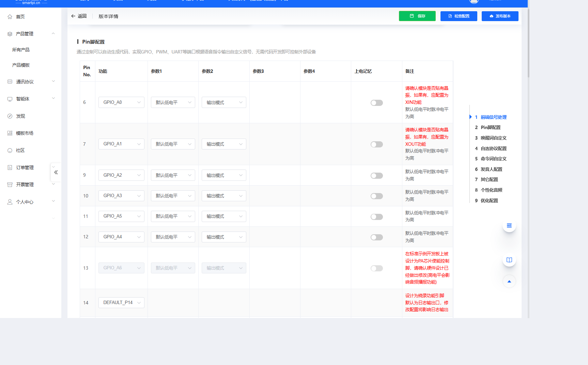Click the back arrow icon
This screenshot has height=365, width=588.
[73, 16]
